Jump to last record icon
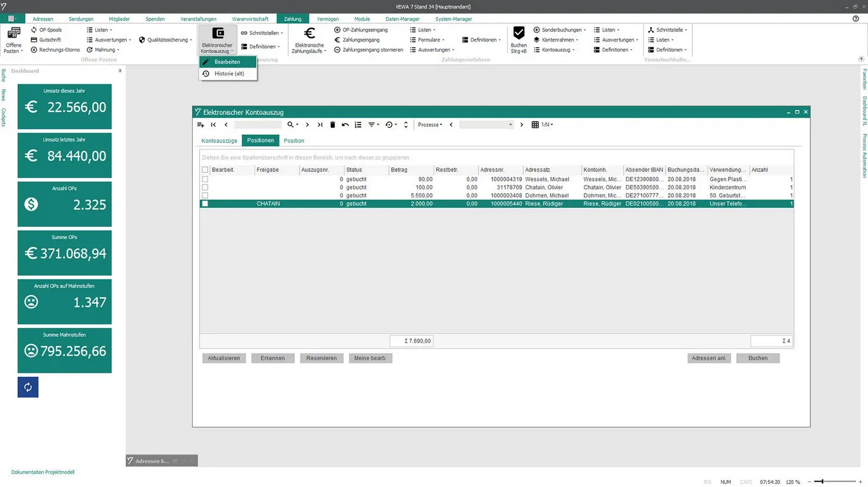 coord(320,125)
